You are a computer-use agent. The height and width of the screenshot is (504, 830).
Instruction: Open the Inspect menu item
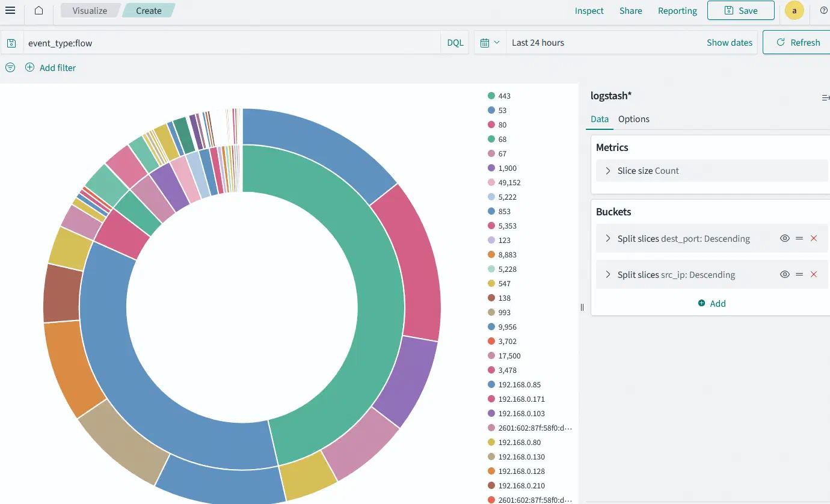tap(589, 11)
